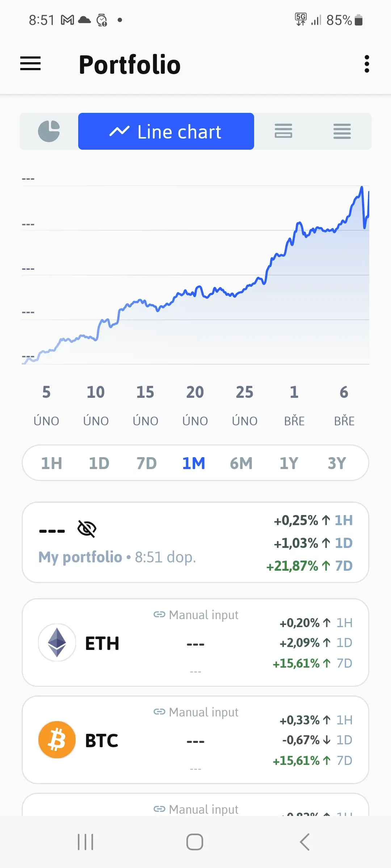
Task: Tap the peak point on the line chart
Action: tap(361, 187)
